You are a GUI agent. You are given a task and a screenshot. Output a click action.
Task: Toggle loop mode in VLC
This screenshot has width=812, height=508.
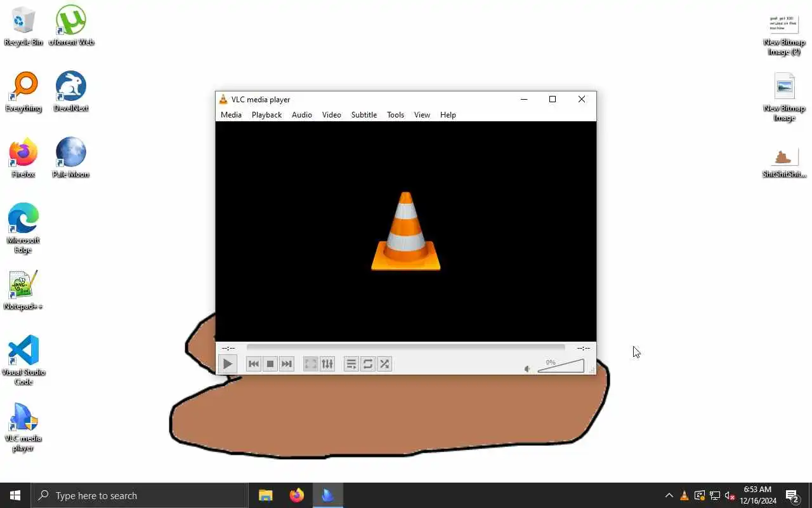click(368, 364)
